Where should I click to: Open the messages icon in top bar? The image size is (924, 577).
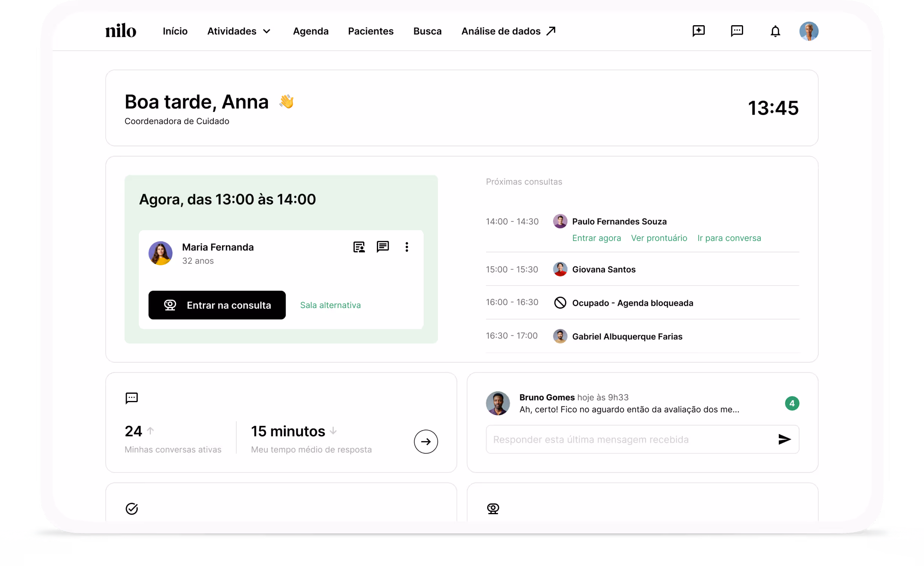pos(737,31)
